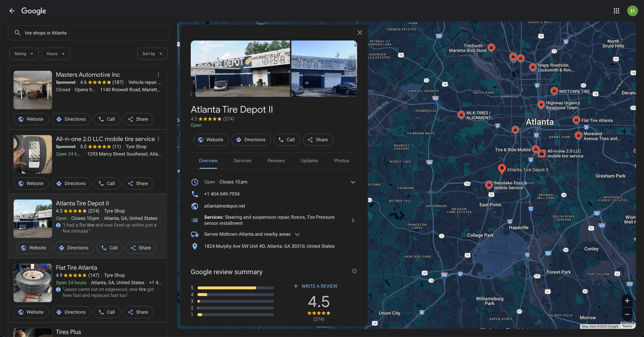Open the Photos tab

pyautogui.click(x=341, y=160)
